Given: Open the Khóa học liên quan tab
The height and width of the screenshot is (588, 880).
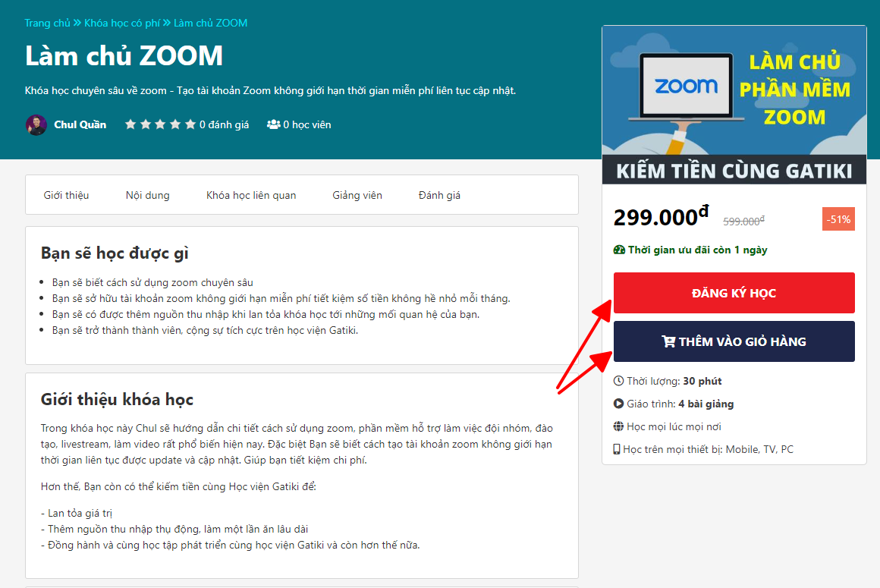Looking at the screenshot, I should (x=251, y=195).
